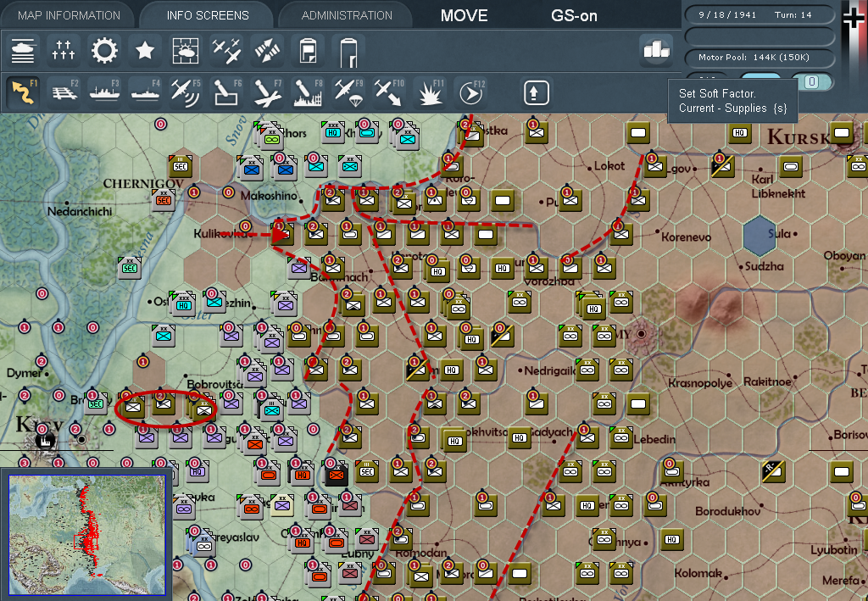Click the Kolomak town label
The height and width of the screenshot is (601, 868).
(x=698, y=574)
